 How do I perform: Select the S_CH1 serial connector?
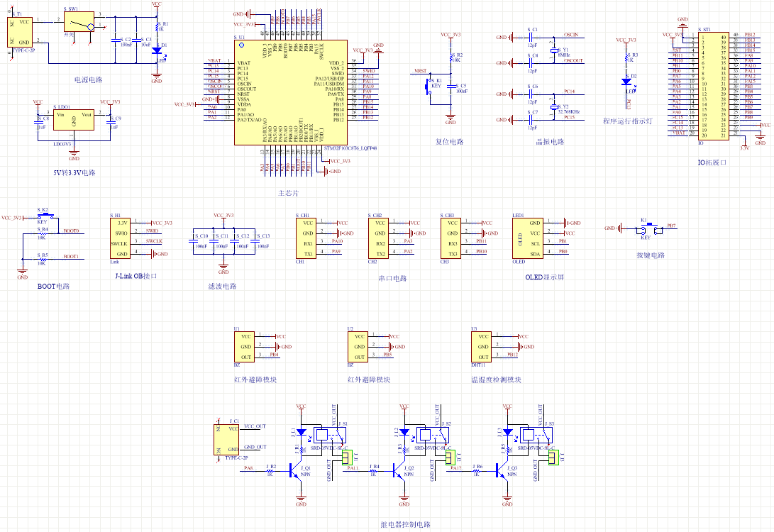[x=306, y=238]
